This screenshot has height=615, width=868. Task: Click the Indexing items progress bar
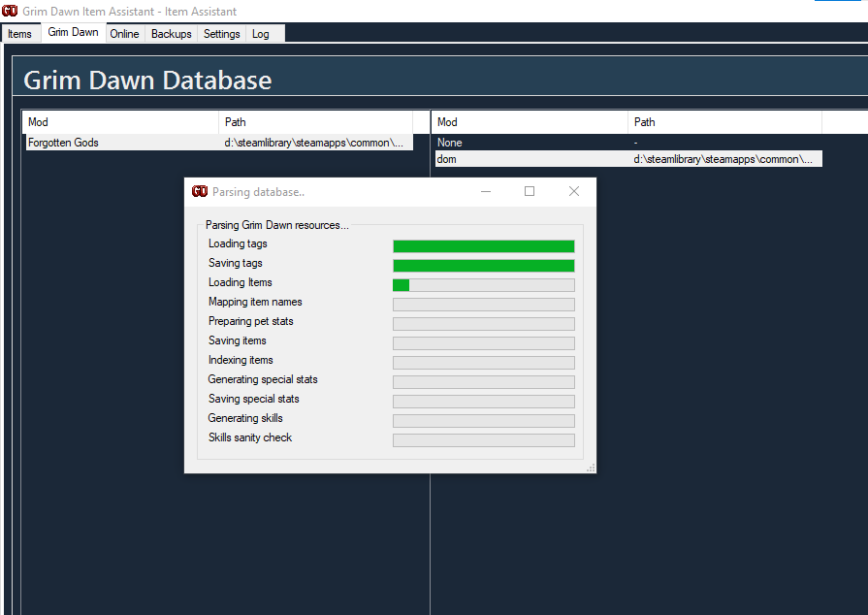click(x=484, y=363)
